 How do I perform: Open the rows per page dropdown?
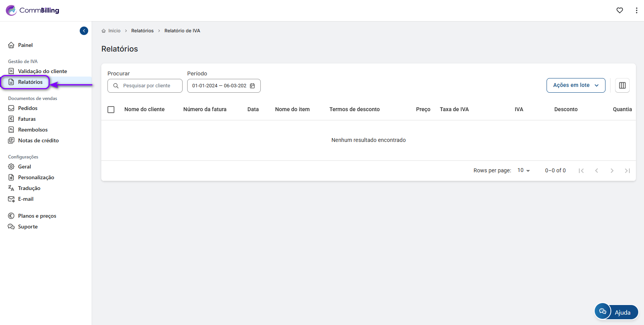[x=523, y=170]
